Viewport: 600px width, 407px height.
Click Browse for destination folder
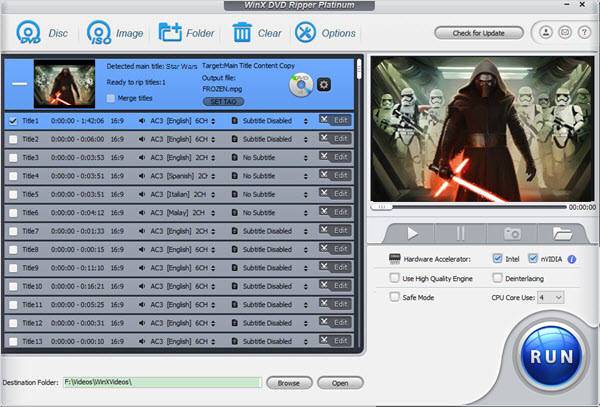pos(289,383)
